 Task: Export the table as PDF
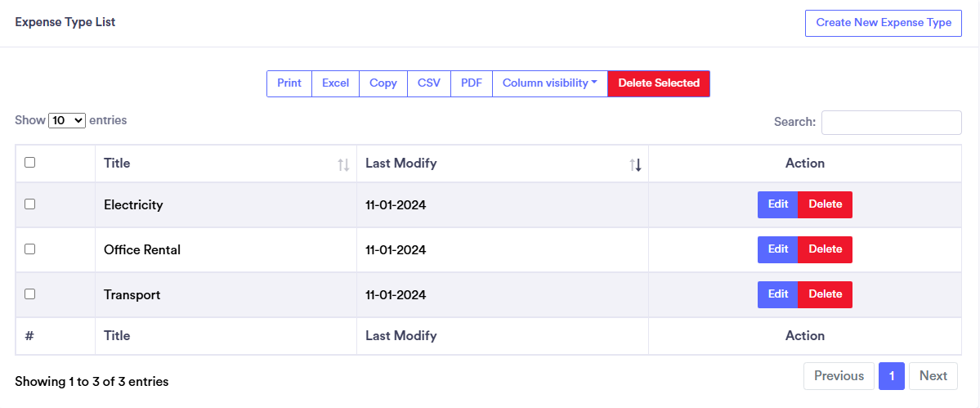(472, 83)
